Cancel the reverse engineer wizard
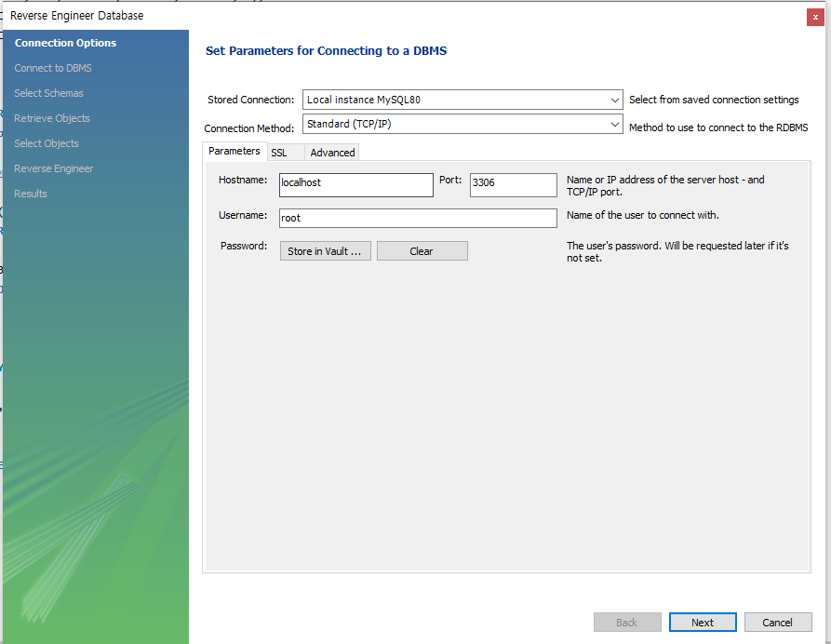 (777, 623)
